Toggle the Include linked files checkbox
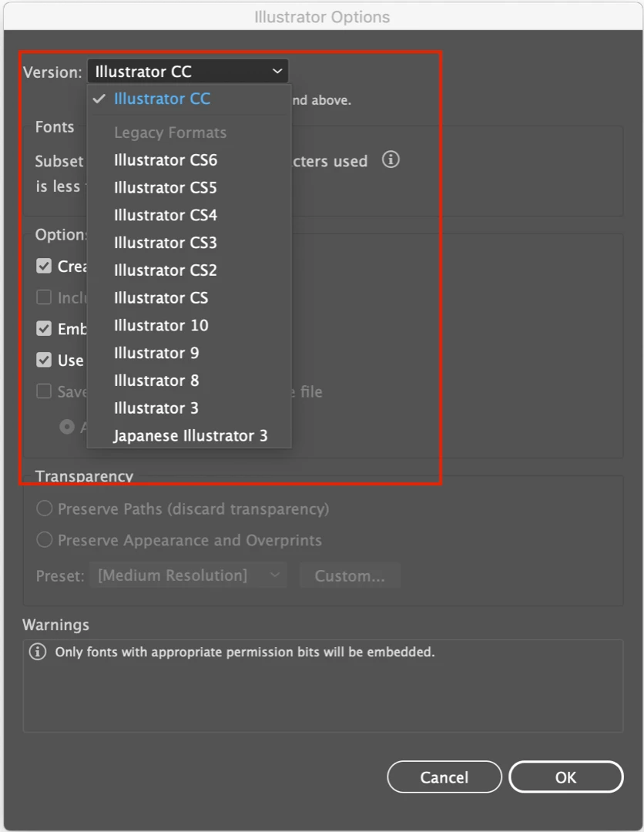Image resolution: width=644 pixels, height=832 pixels. point(44,297)
